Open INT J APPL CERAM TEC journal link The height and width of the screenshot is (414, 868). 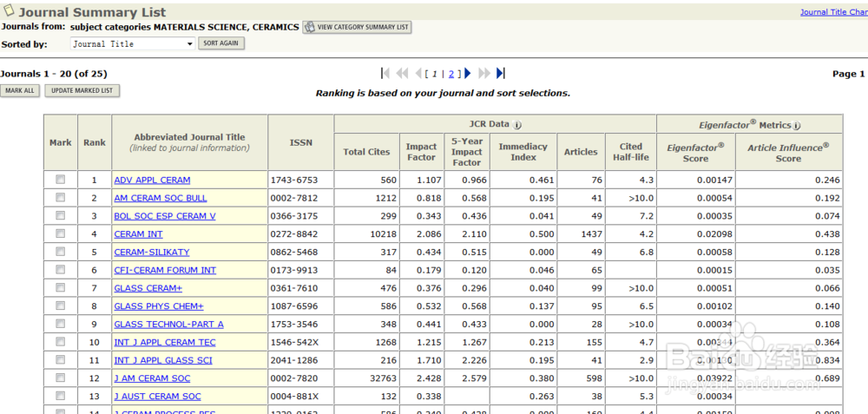pyautogui.click(x=165, y=342)
